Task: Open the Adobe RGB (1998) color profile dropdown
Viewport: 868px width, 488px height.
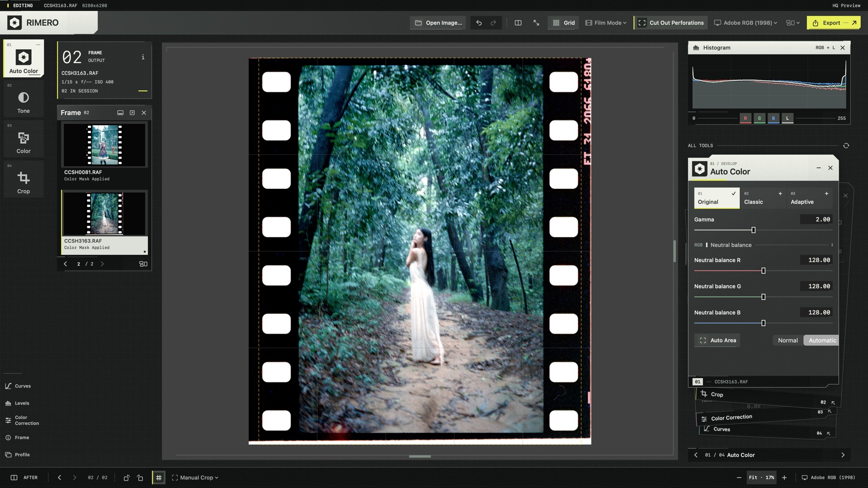Action: [746, 23]
